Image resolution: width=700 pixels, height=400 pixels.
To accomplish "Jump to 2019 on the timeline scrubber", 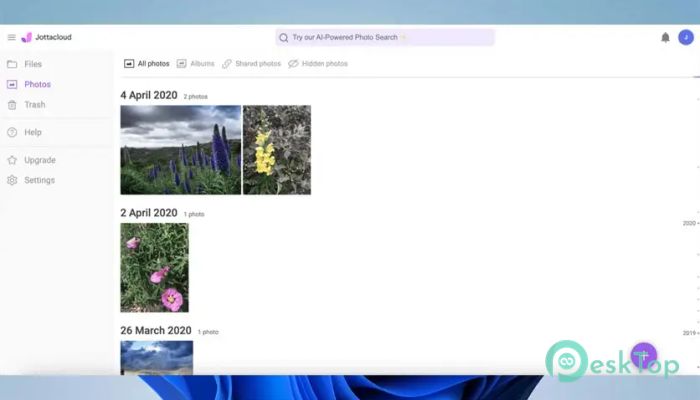I will click(x=690, y=333).
